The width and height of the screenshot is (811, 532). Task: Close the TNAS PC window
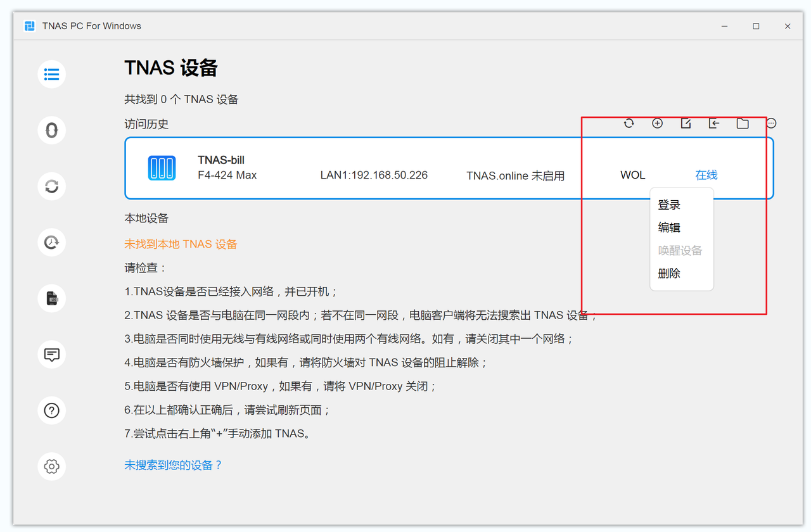tap(788, 26)
